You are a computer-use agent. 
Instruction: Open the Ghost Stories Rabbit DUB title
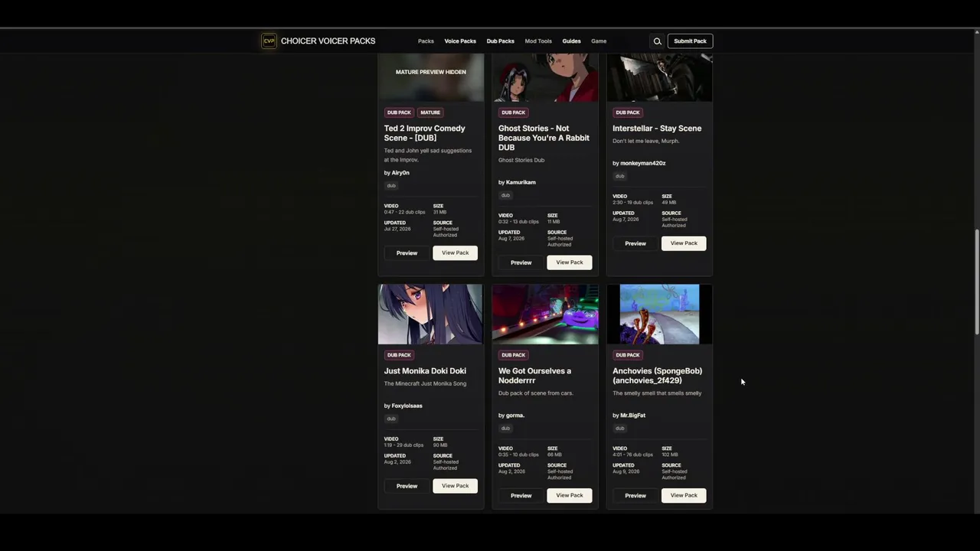tap(544, 138)
